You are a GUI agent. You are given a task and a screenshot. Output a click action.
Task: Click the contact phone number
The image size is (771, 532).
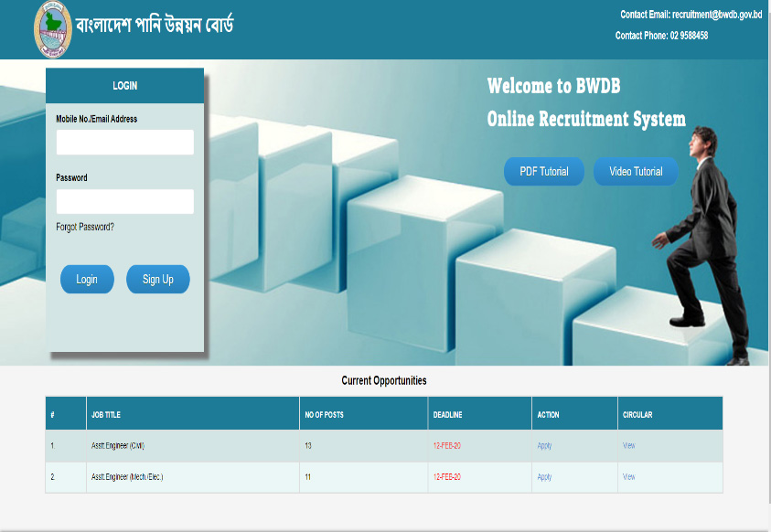688,36
